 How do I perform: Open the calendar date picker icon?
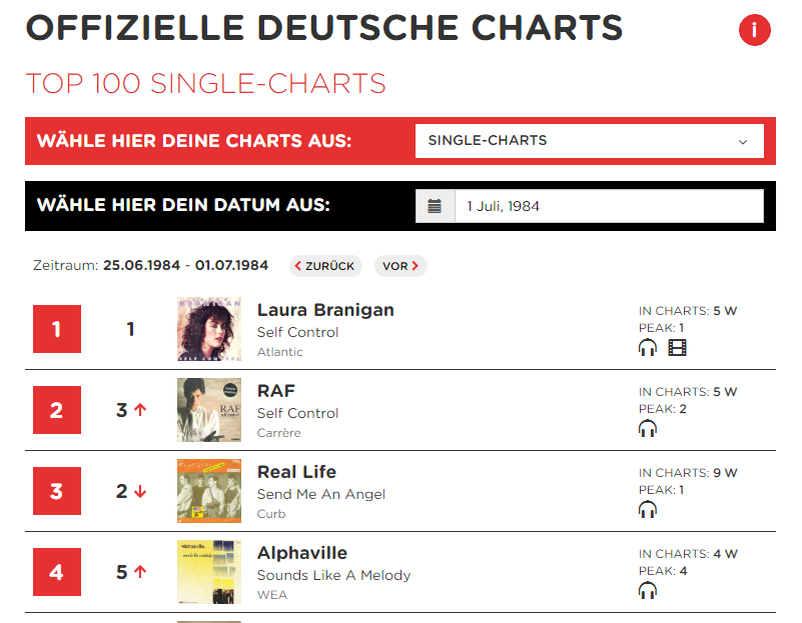(x=435, y=206)
